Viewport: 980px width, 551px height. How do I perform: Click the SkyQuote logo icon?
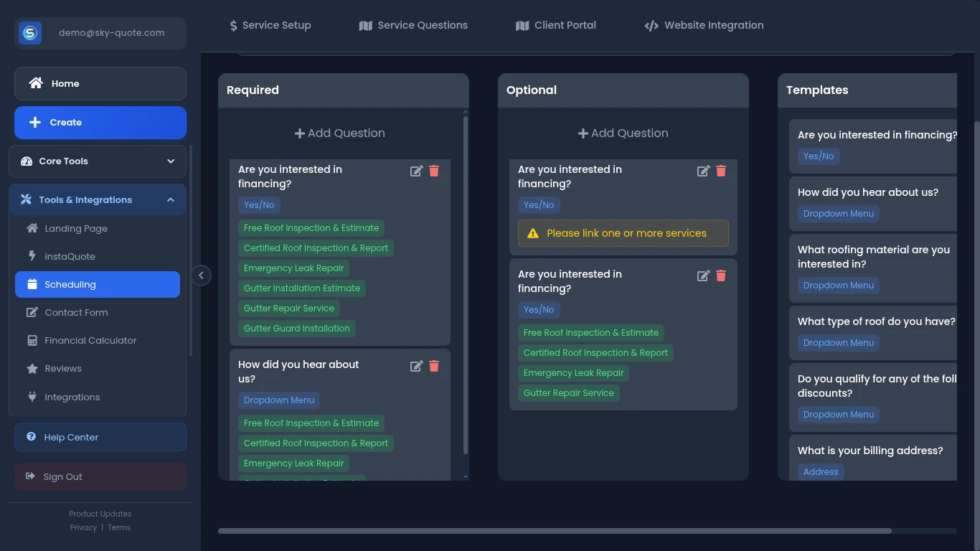coord(30,33)
